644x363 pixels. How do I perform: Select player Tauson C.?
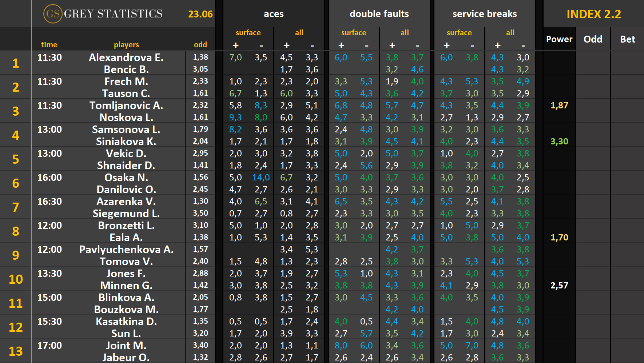(126, 93)
